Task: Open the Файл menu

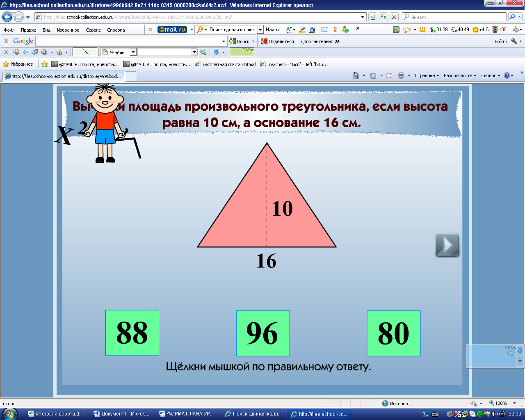Action: pyautogui.click(x=9, y=30)
